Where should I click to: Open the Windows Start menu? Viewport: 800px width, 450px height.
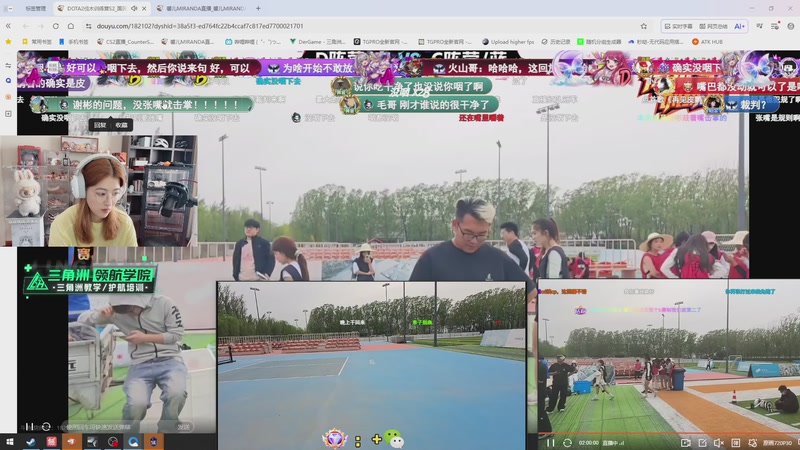click(x=10, y=442)
